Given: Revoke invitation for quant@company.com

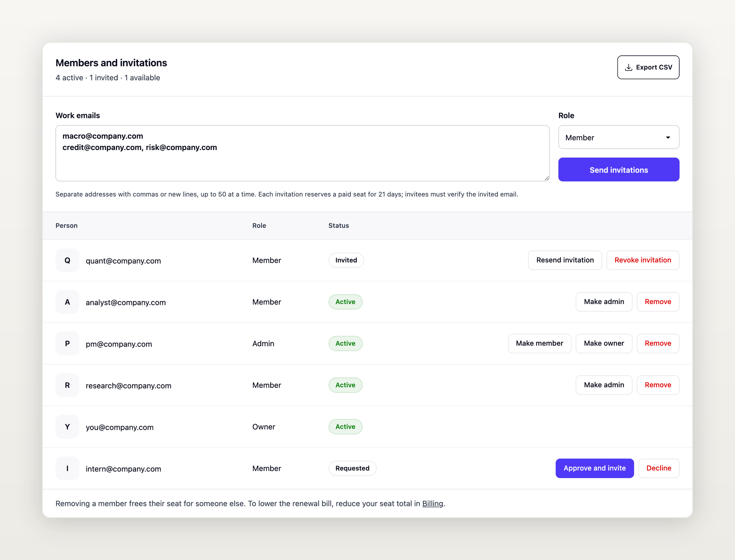Looking at the screenshot, I should click(x=642, y=260).
